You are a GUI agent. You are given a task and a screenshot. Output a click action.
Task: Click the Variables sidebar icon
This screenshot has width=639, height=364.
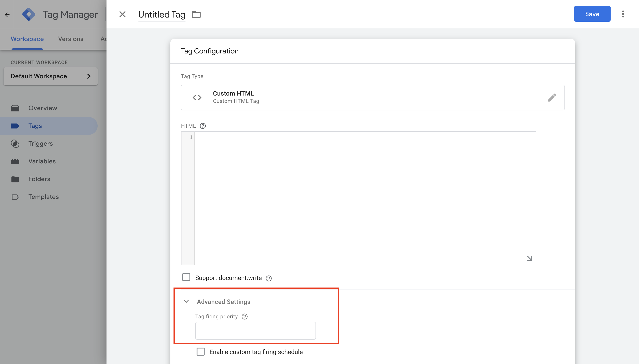point(15,161)
